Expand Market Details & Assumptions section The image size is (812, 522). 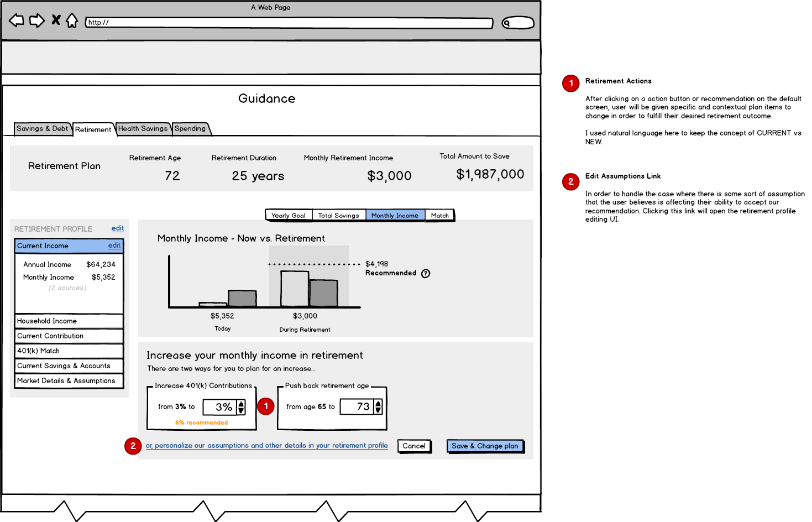[x=69, y=380]
